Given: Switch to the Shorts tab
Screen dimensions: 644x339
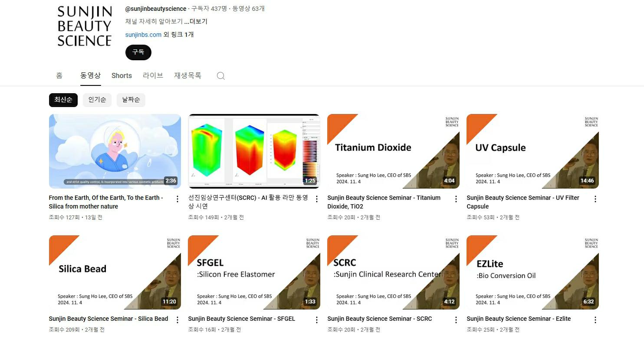Looking at the screenshot, I should click(122, 75).
